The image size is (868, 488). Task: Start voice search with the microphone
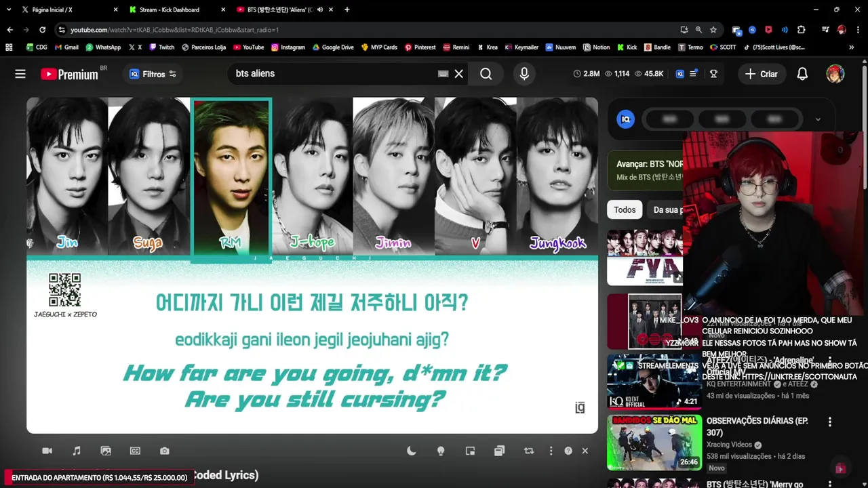[x=524, y=74]
